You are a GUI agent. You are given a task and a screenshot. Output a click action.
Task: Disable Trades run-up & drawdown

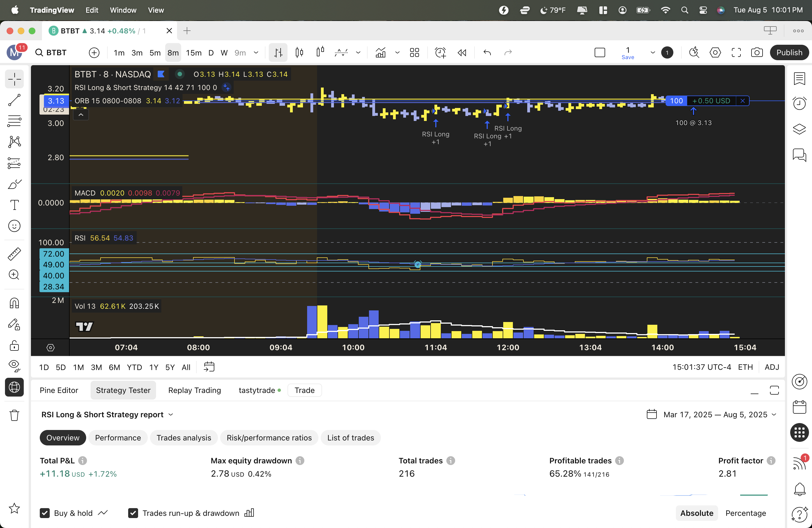133,513
